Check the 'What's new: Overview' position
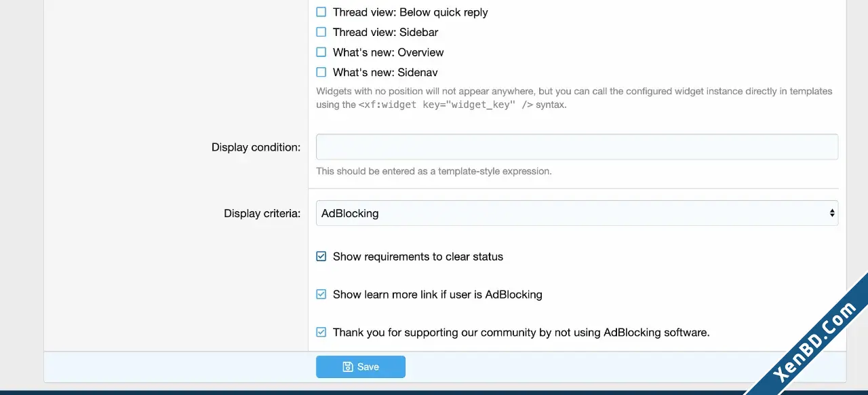The height and width of the screenshot is (395, 868). click(321, 52)
